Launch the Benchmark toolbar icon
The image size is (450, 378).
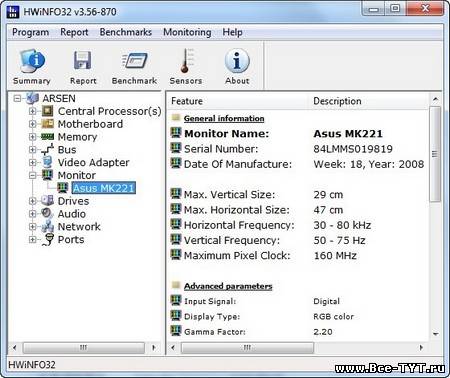(x=135, y=61)
